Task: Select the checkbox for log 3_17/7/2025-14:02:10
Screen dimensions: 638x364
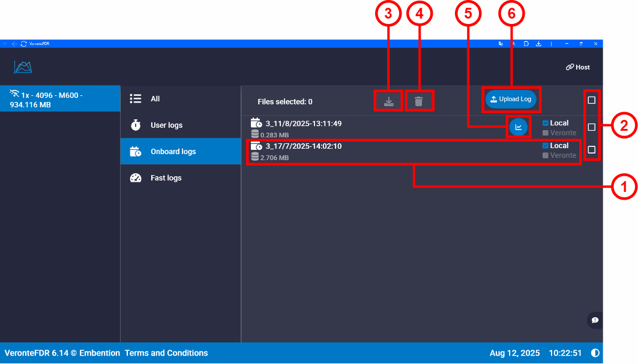Action: [591, 150]
